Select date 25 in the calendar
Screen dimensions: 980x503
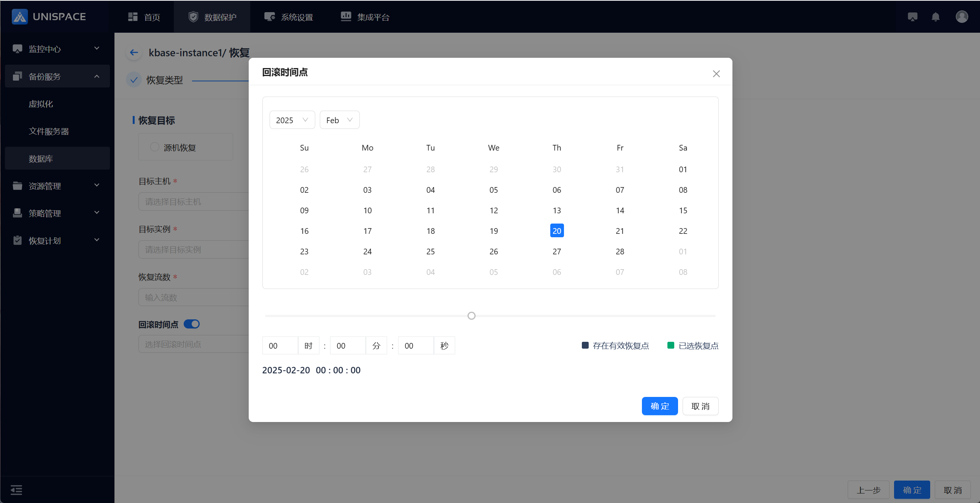[x=430, y=252]
